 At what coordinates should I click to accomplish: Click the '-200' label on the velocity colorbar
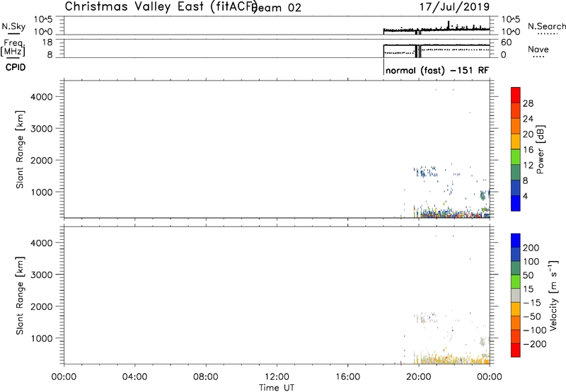tap(535, 344)
